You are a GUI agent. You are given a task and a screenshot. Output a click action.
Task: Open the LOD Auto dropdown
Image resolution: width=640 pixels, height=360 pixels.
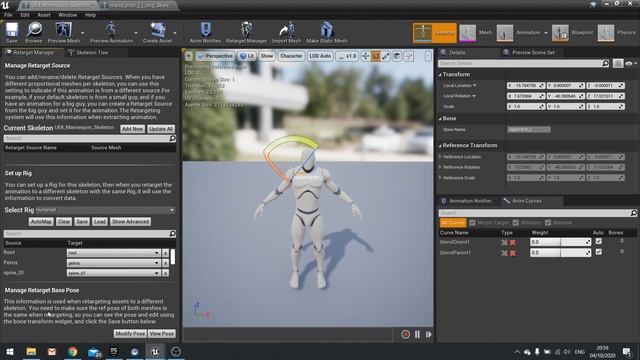(x=320, y=56)
